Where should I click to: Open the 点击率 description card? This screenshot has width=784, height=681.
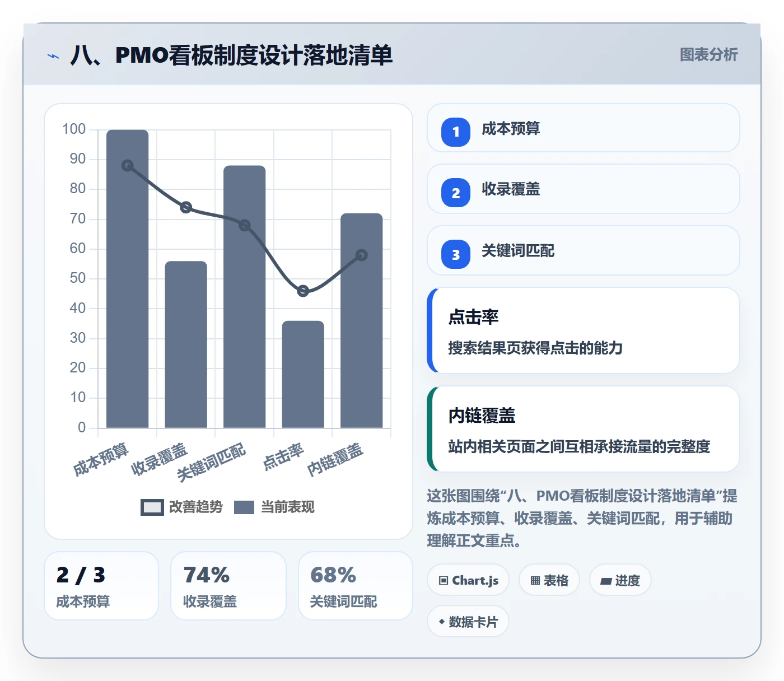click(584, 330)
